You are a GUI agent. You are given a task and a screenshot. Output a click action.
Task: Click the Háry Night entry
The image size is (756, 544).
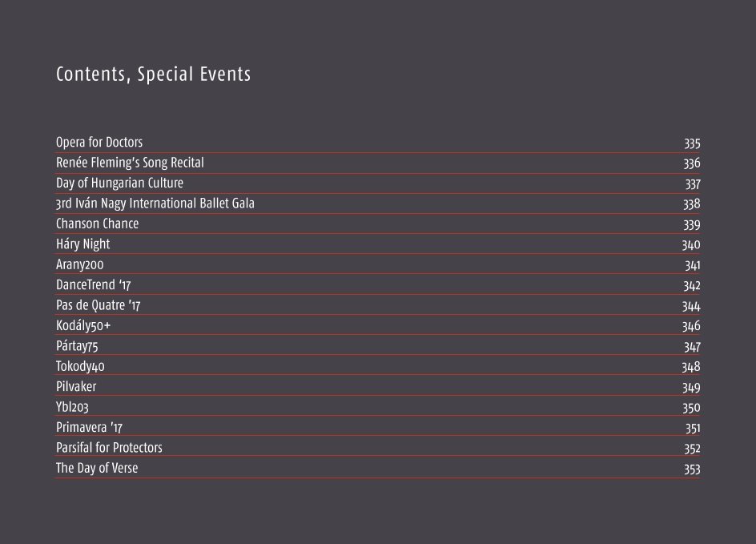[x=82, y=244]
